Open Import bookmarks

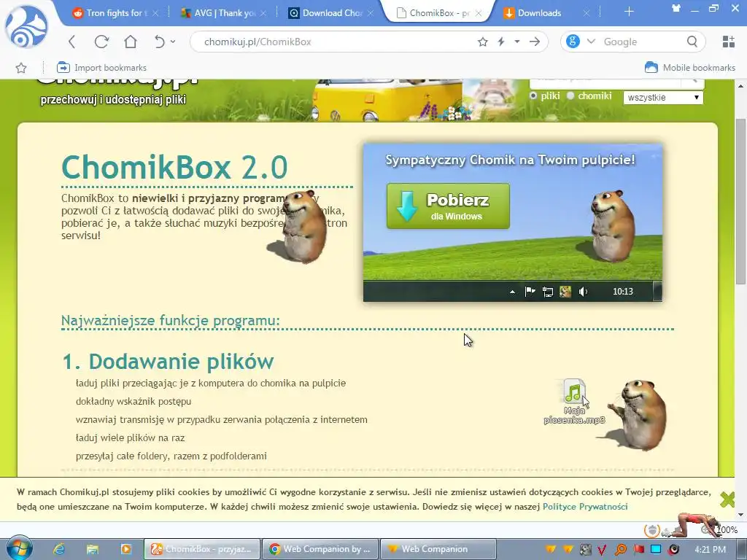coord(101,68)
